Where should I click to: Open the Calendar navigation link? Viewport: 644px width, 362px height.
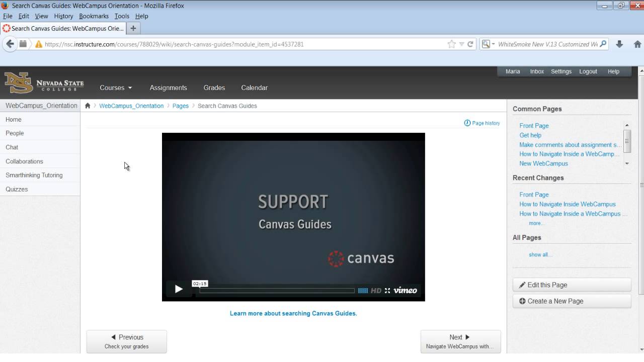coord(254,87)
